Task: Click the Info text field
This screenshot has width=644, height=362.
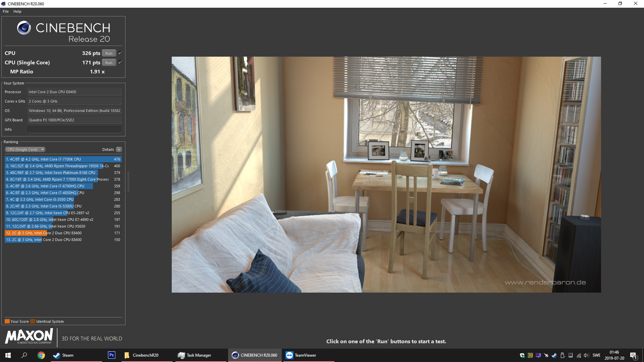Action: pos(74,129)
